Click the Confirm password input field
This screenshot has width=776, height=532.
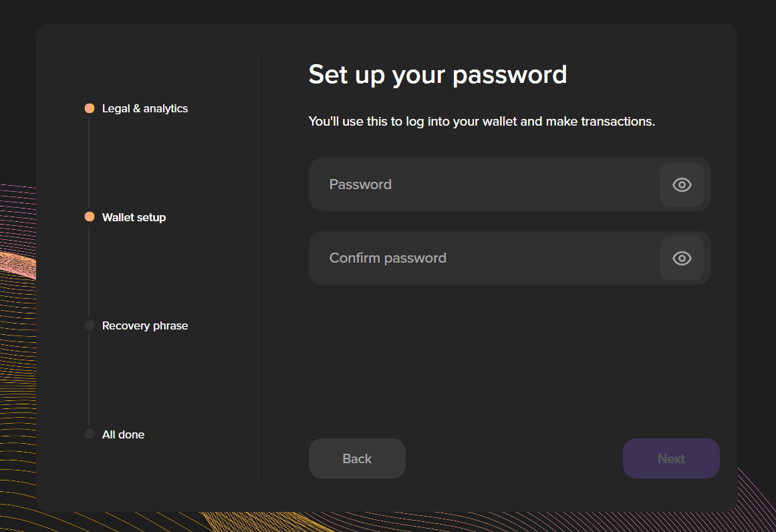[468, 258]
